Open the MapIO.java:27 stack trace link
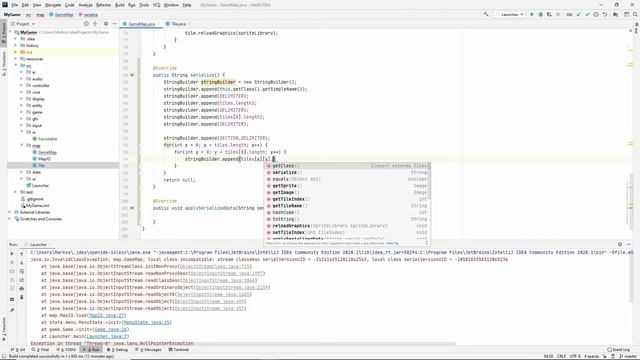640x360 pixels. 107,316
